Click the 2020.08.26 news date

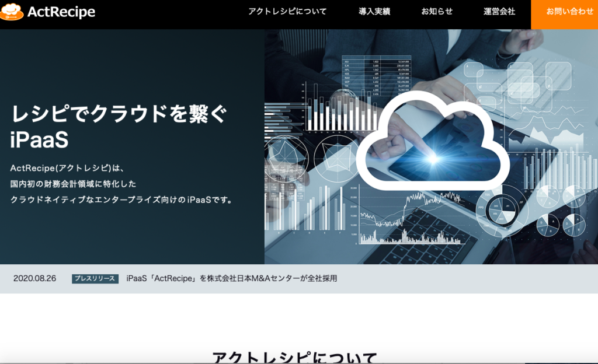[x=34, y=278]
